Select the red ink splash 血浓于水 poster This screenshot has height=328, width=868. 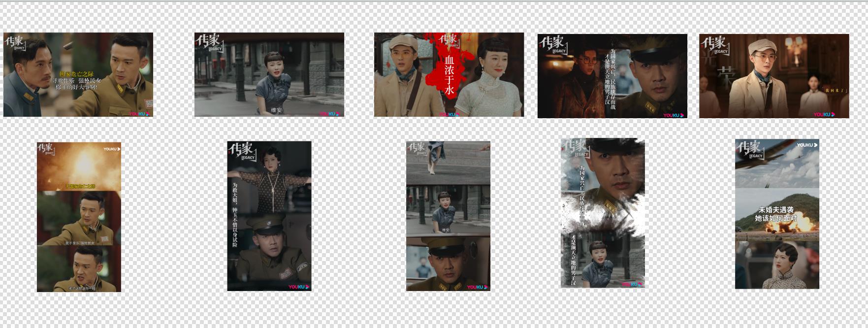[x=449, y=75]
